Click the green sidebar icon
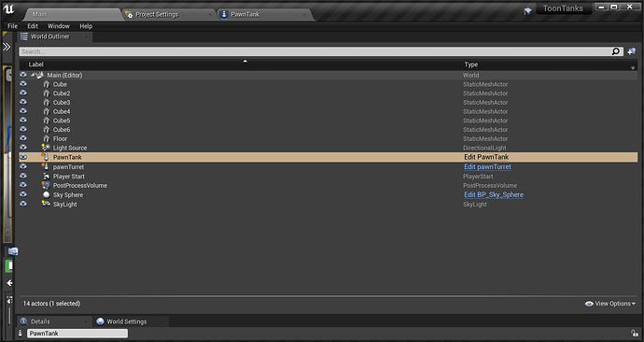The width and height of the screenshot is (644, 342). point(8,266)
